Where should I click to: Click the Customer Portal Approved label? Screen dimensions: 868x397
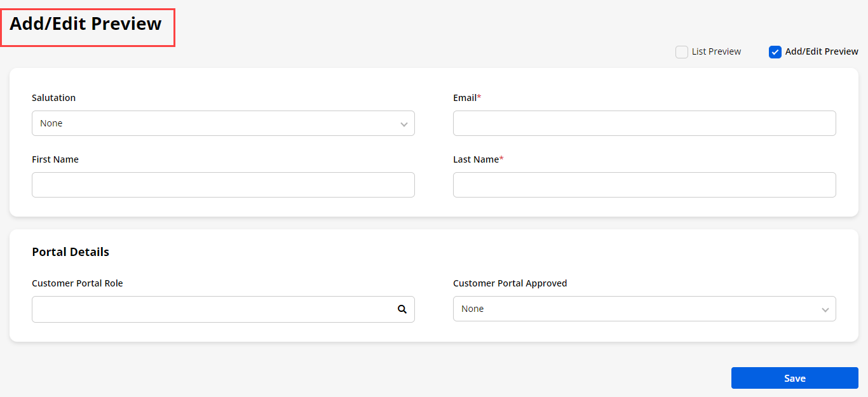pyautogui.click(x=510, y=283)
